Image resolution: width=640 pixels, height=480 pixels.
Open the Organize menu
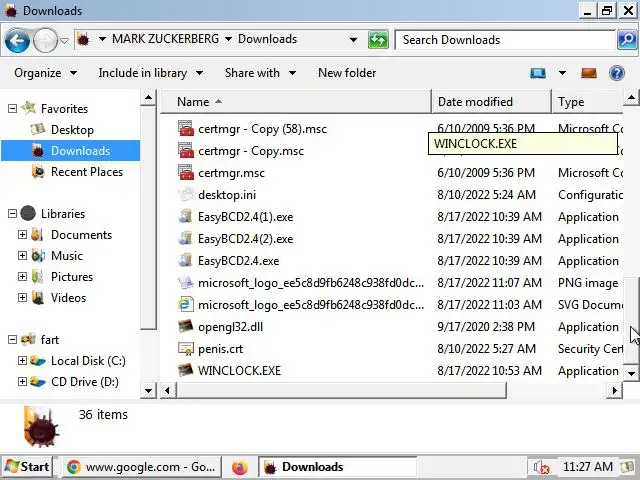45,73
